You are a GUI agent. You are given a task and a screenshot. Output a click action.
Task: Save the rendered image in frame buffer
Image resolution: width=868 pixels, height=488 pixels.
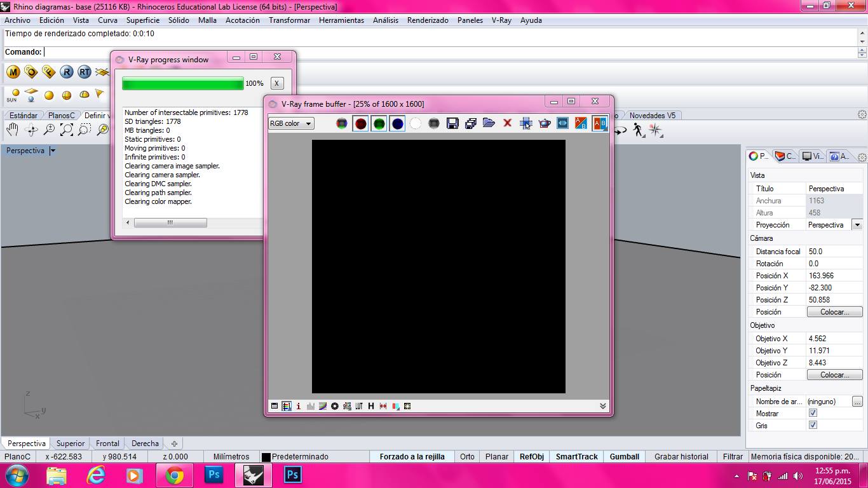pos(452,123)
